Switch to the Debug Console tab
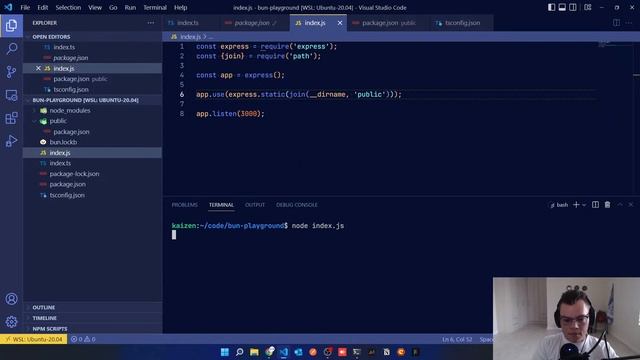The image size is (640, 360). click(x=297, y=205)
